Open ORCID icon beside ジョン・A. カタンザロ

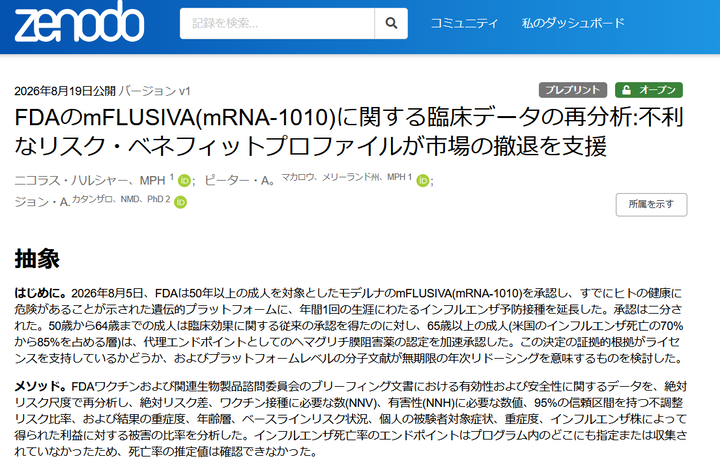pos(180,202)
